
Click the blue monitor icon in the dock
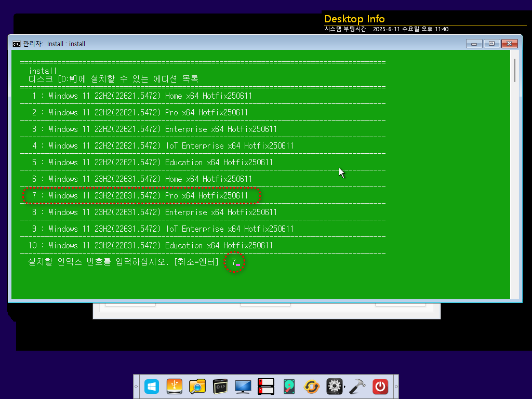click(243, 387)
